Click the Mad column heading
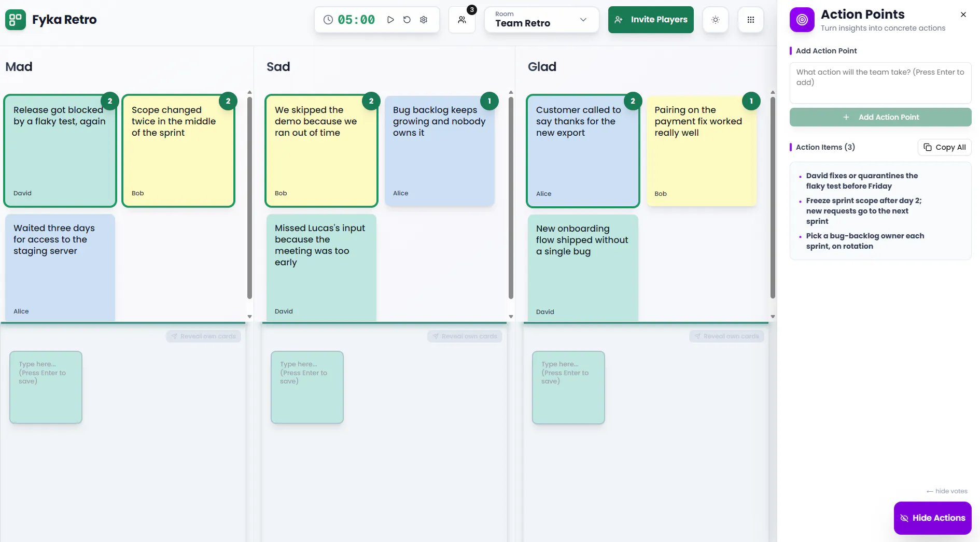 click(x=19, y=67)
